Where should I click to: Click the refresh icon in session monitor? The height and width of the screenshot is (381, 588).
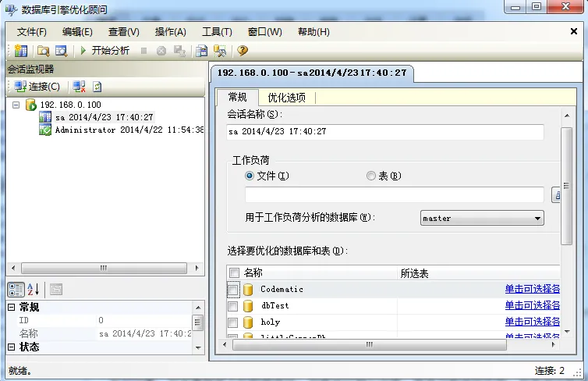click(97, 87)
